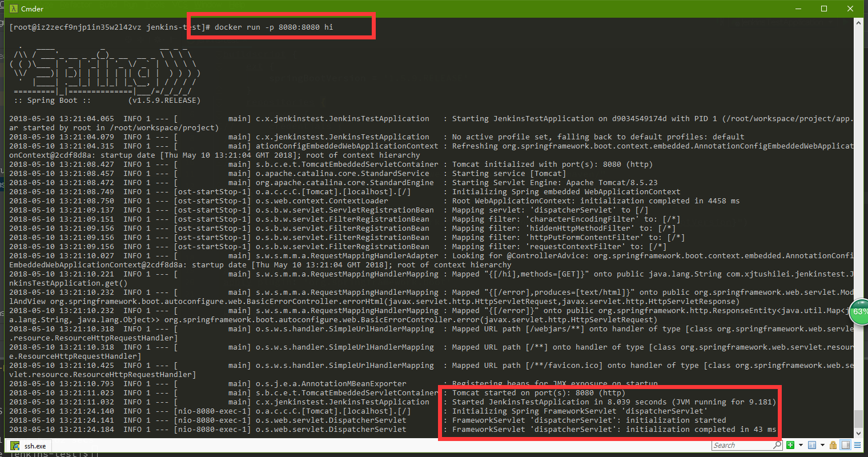Viewport: 868px width, 457px height.
Task: Select the ssh.exe console tab
Action: click(x=29, y=446)
